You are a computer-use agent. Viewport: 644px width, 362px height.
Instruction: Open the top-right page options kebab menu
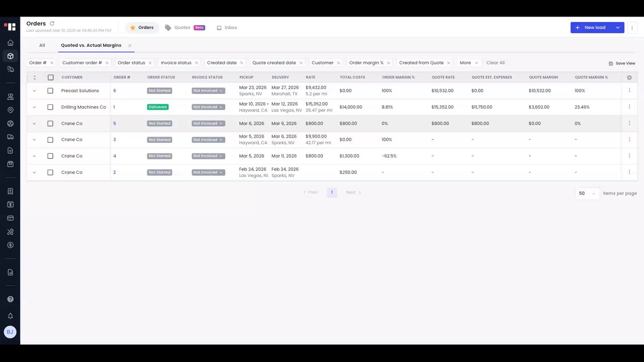click(632, 28)
